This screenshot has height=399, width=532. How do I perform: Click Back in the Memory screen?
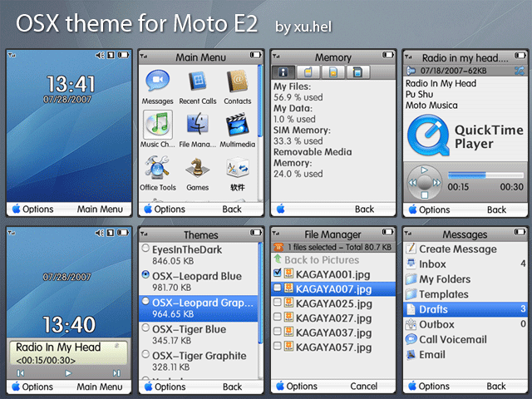(x=364, y=209)
